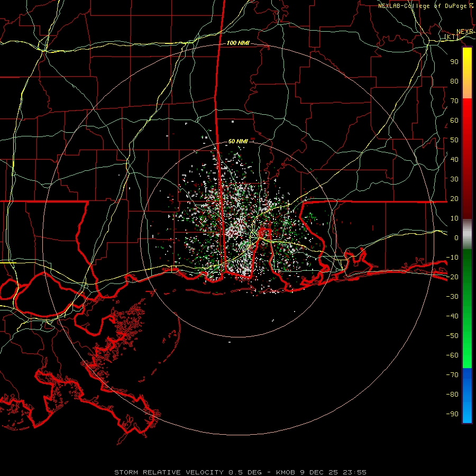Click the 30 value on color scale
This screenshot has width=476, height=476.
454,179
